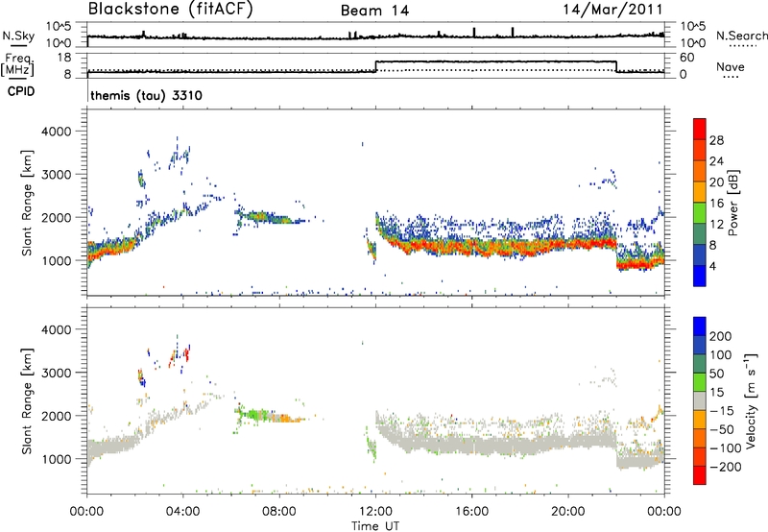Viewport: 768px width, 532px height.
Task: Click the 'Slant Range [km]' label on the velocity panel
Action: [27, 400]
